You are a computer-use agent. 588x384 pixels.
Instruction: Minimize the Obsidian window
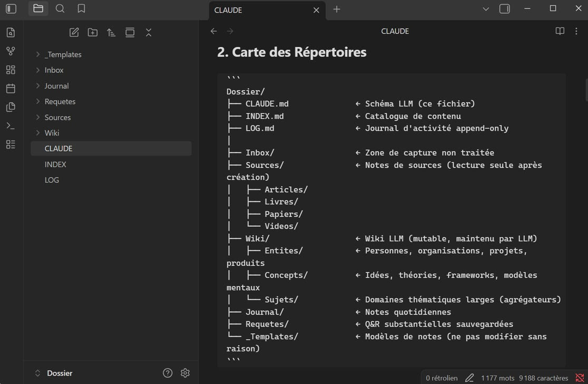(527, 8)
